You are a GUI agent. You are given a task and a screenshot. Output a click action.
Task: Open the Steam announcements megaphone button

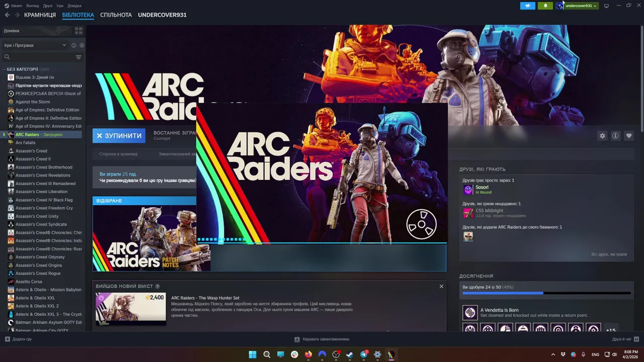(527, 6)
